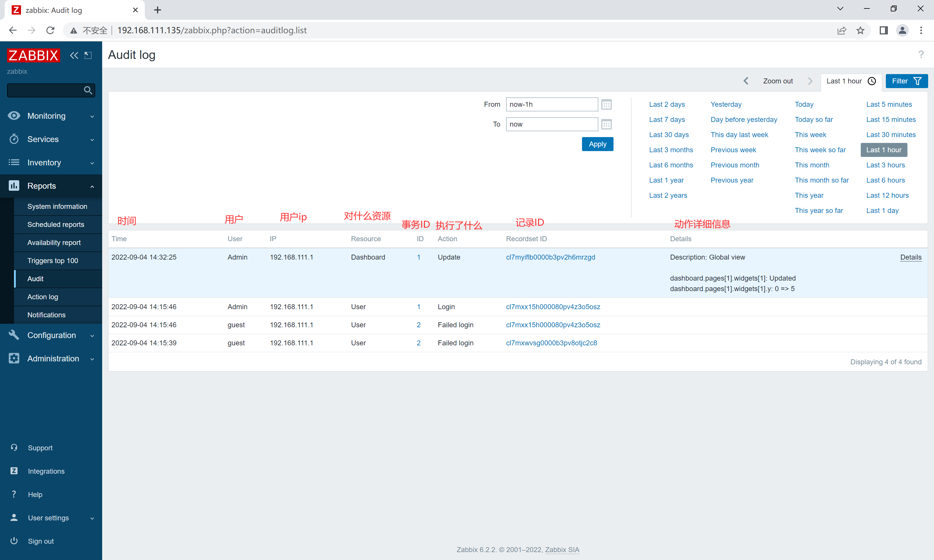Screen dimensions: 934x560
Task: Click next time period right arrow
Action: [x=810, y=81]
